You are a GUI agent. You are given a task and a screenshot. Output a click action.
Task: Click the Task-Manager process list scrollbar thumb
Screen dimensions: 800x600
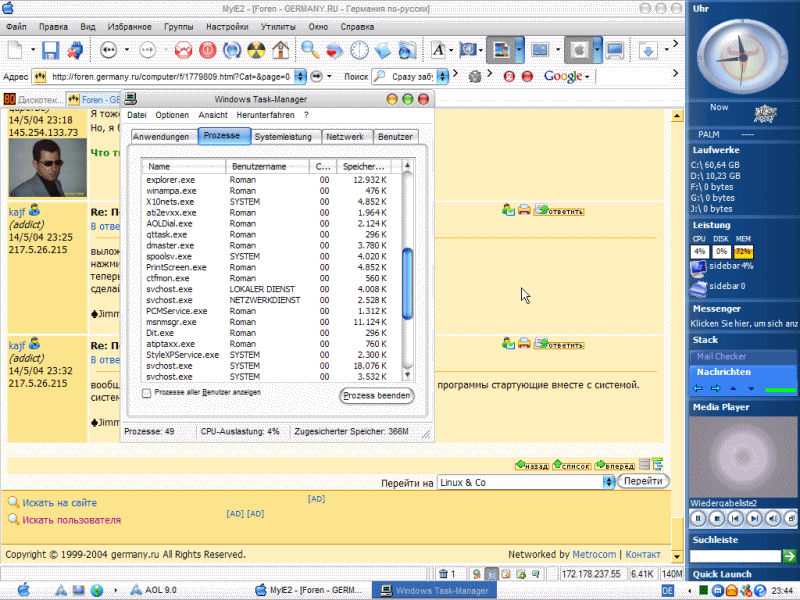407,284
